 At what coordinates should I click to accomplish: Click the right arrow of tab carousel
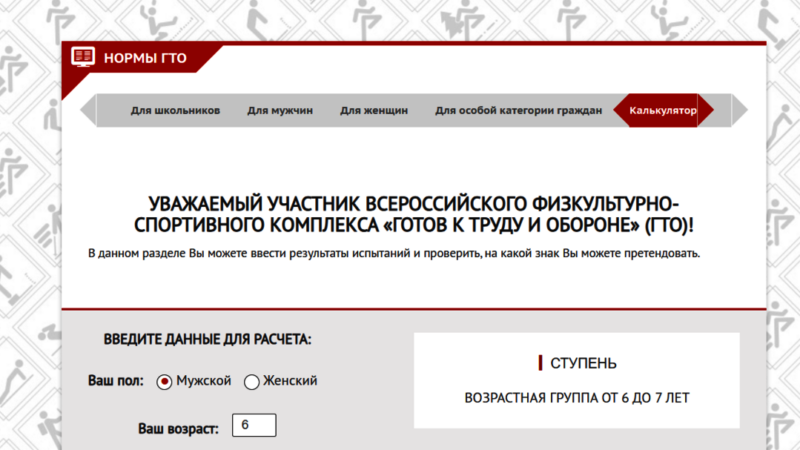tap(740, 110)
